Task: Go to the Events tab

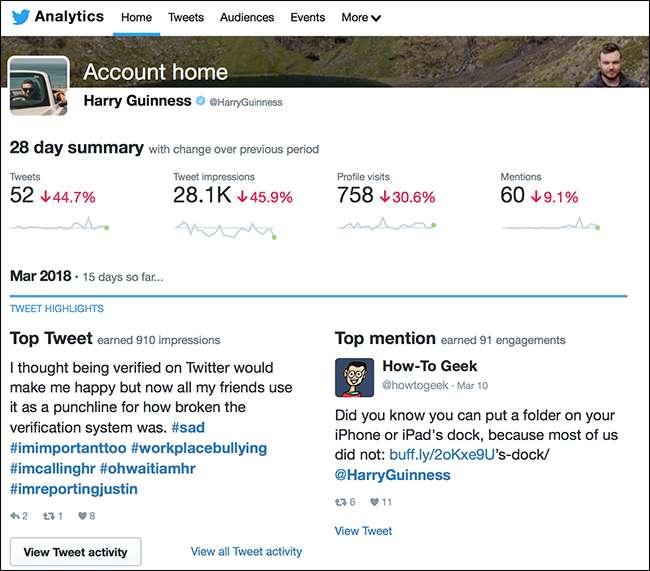Action: (308, 17)
